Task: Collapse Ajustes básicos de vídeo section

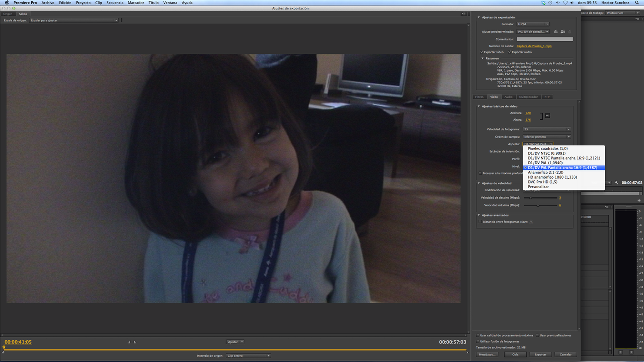Action: click(479, 106)
